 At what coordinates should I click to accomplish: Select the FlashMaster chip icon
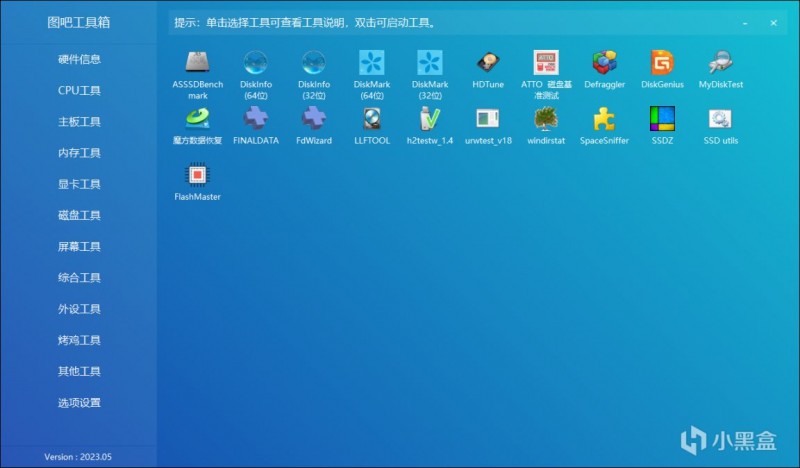pyautogui.click(x=197, y=175)
